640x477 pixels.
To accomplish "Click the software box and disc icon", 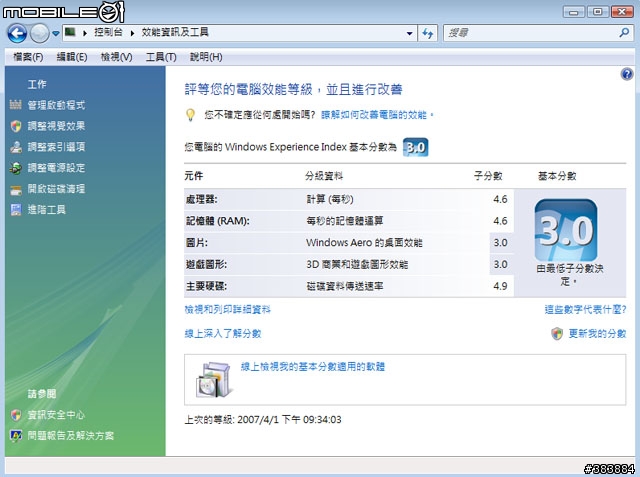I will pos(214,380).
